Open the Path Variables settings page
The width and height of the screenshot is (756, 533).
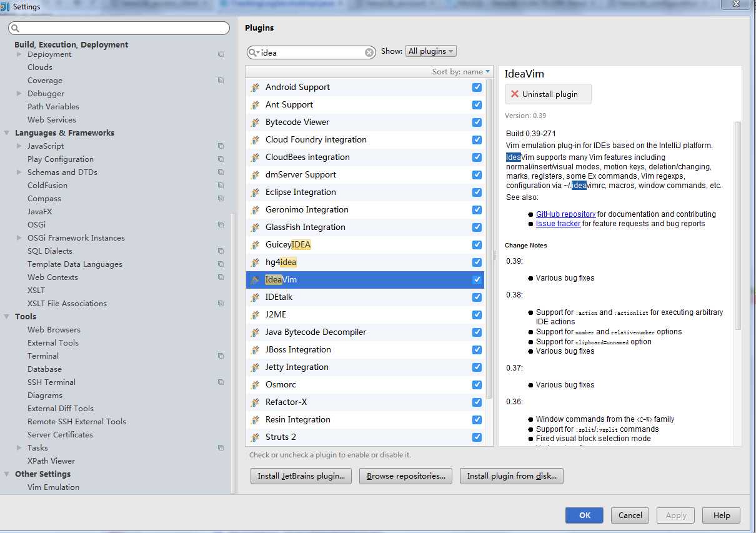click(53, 107)
